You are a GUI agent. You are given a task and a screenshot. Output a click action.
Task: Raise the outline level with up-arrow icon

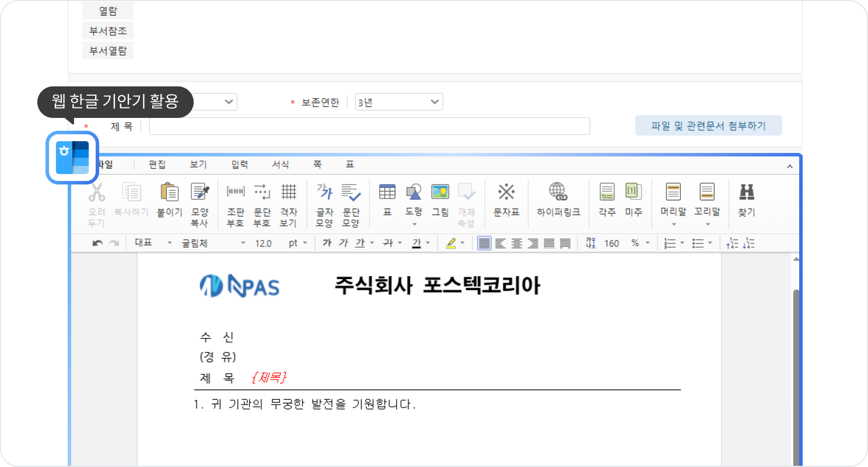pyautogui.click(x=732, y=243)
